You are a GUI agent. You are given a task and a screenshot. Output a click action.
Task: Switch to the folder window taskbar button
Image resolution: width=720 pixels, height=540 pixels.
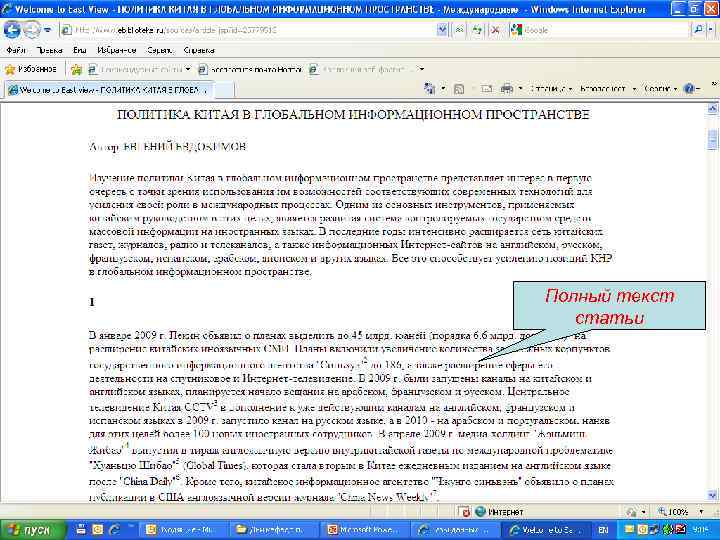(x=274, y=530)
